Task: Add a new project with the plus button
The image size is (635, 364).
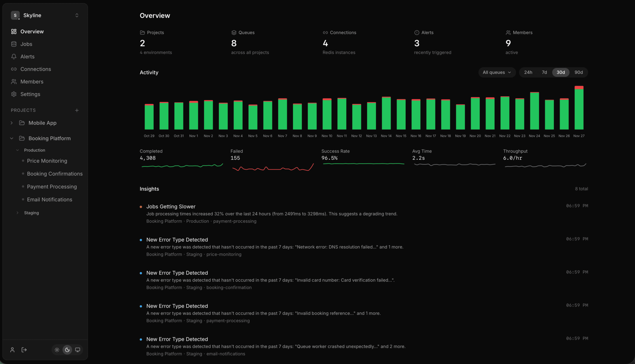Action: [77, 110]
